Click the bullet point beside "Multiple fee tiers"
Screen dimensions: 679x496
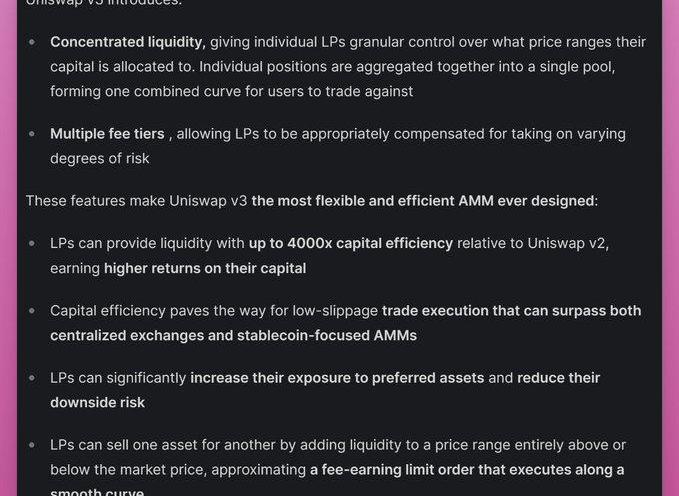click(x=32, y=134)
